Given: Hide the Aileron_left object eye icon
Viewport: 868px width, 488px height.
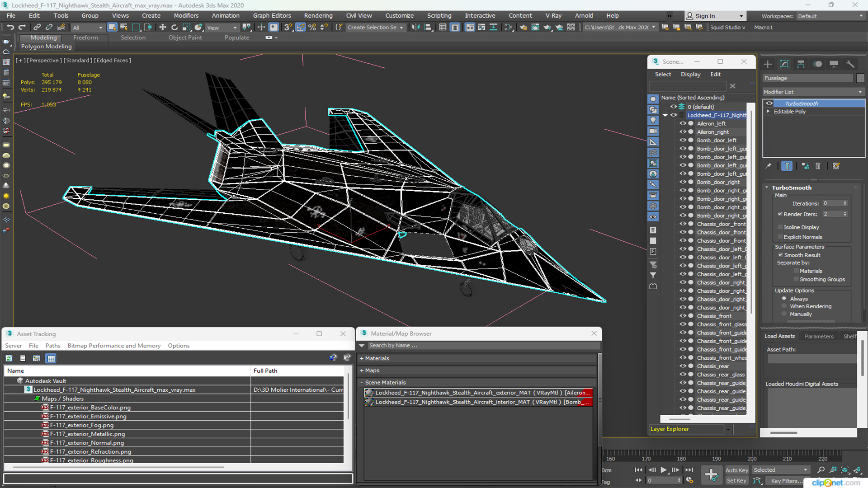Looking at the screenshot, I should [x=683, y=123].
